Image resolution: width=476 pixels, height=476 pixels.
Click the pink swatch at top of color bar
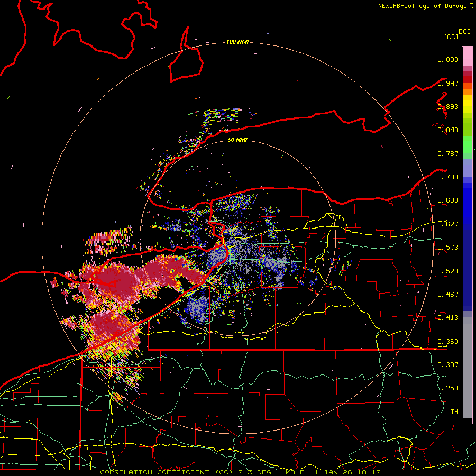point(467,56)
